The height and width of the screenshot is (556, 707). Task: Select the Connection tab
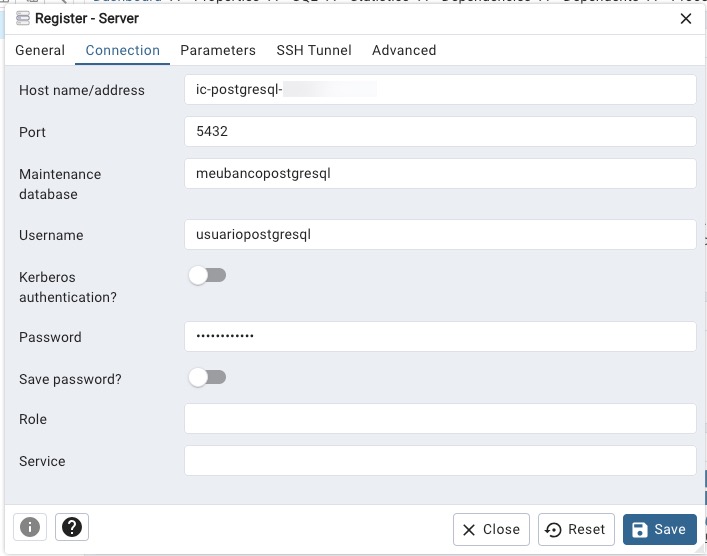[123, 50]
